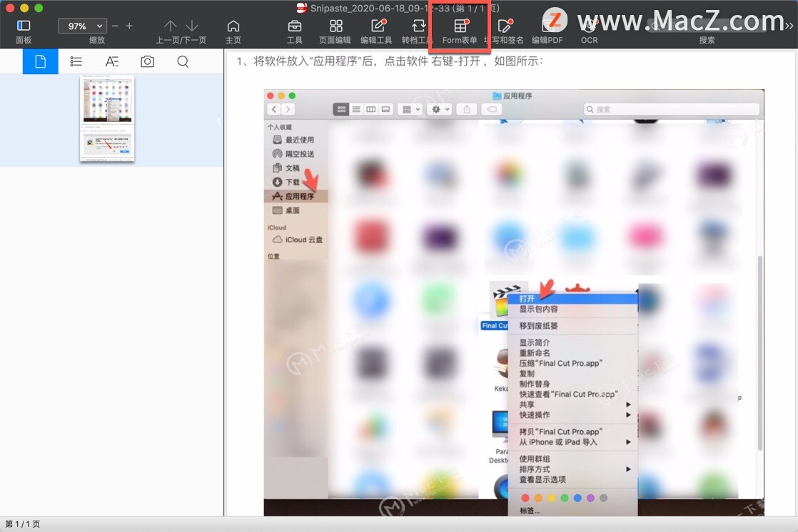Select list view in pictured Finder toolbar
The height and width of the screenshot is (532, 798).
pyautogui.click(x=356, y=109)
